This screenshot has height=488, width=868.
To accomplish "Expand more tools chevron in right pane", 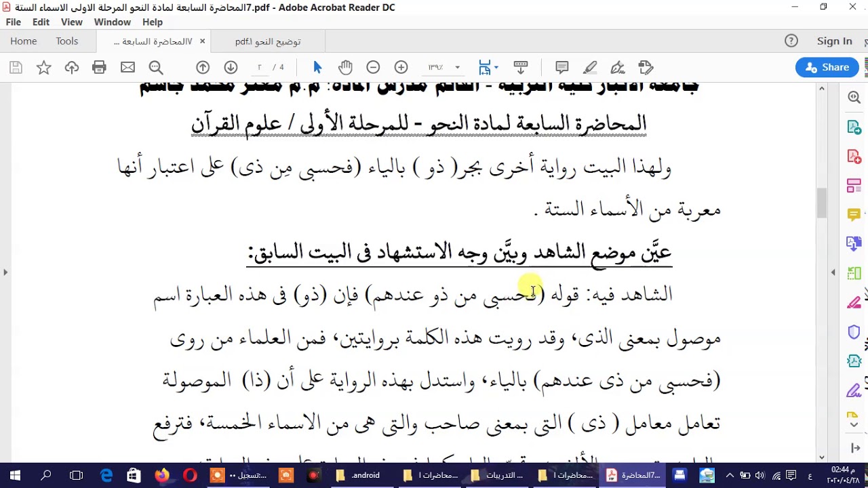I will [854, 425].
